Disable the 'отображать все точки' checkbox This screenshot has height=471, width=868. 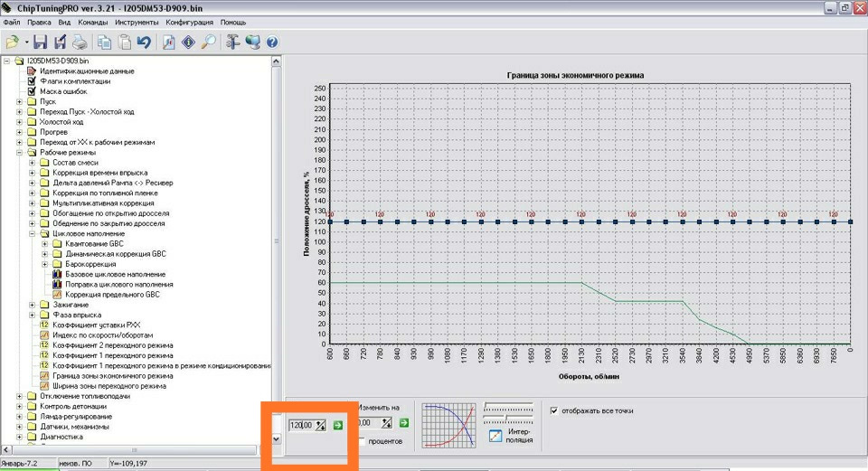[553, 410]
